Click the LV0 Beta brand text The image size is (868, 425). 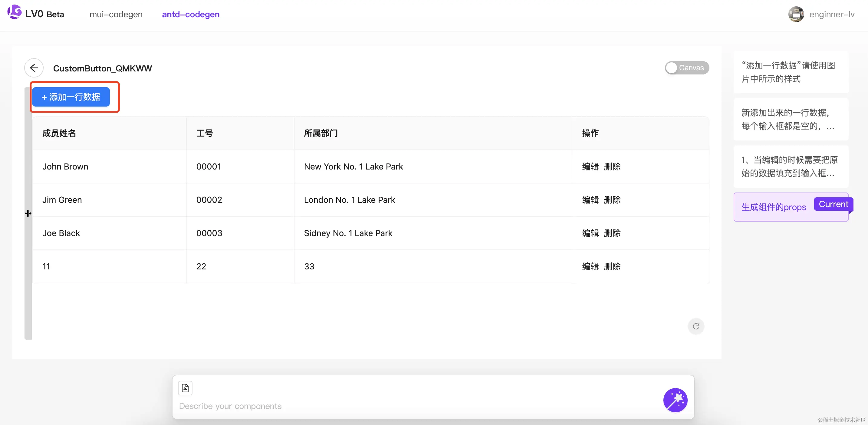[45, 14]
